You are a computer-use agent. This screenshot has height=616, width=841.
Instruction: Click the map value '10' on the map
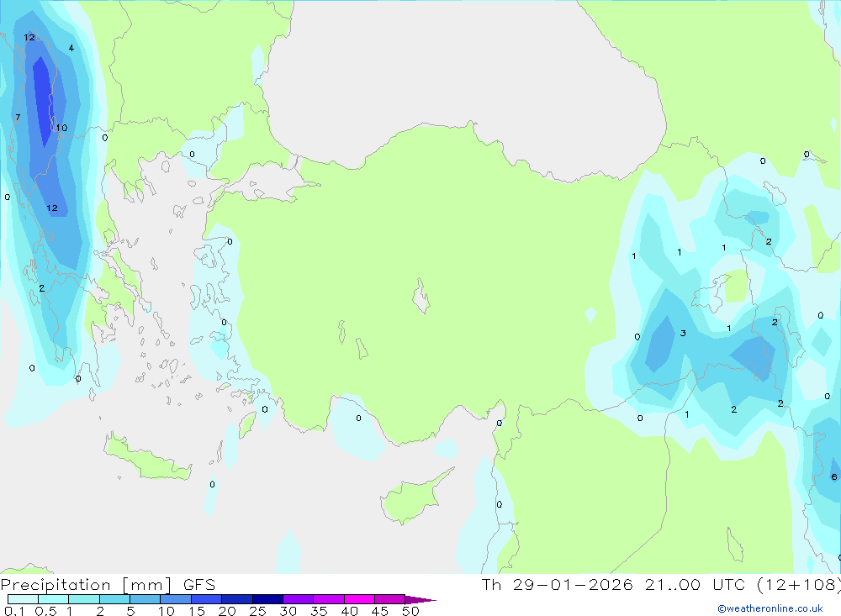[x=61, y=128]
